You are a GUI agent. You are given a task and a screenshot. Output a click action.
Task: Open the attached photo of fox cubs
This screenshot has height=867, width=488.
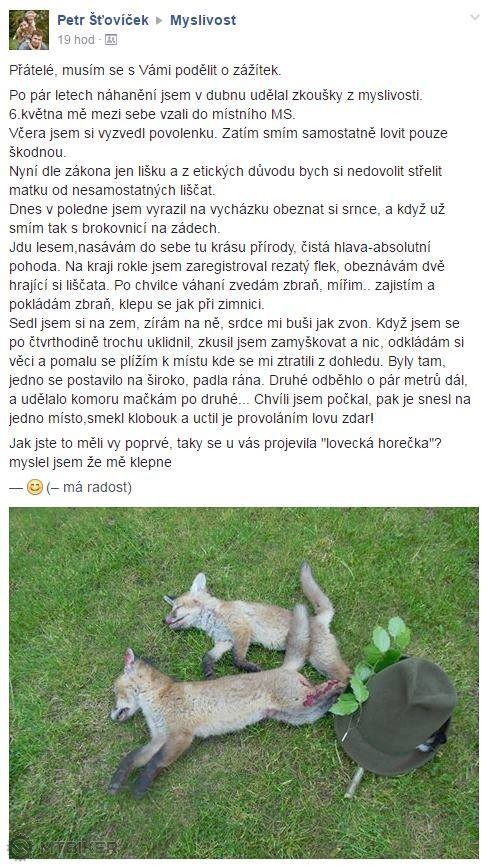pyautogui.click(x=244, y=683)
